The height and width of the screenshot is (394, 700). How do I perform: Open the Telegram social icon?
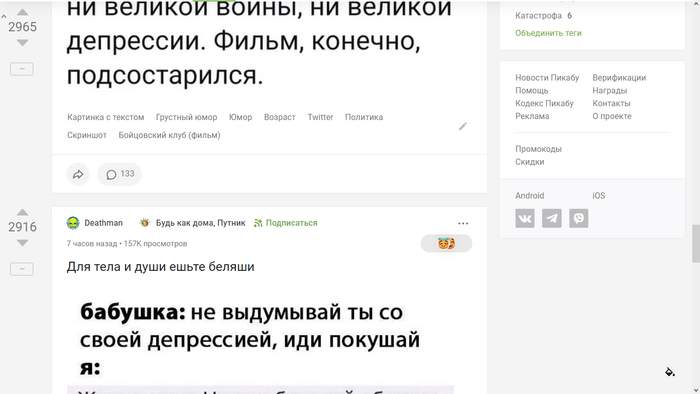[x=552, y=219]
